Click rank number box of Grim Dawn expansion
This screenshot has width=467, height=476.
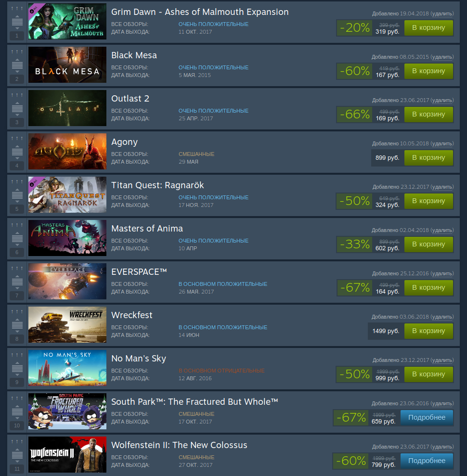coord(17,36)
